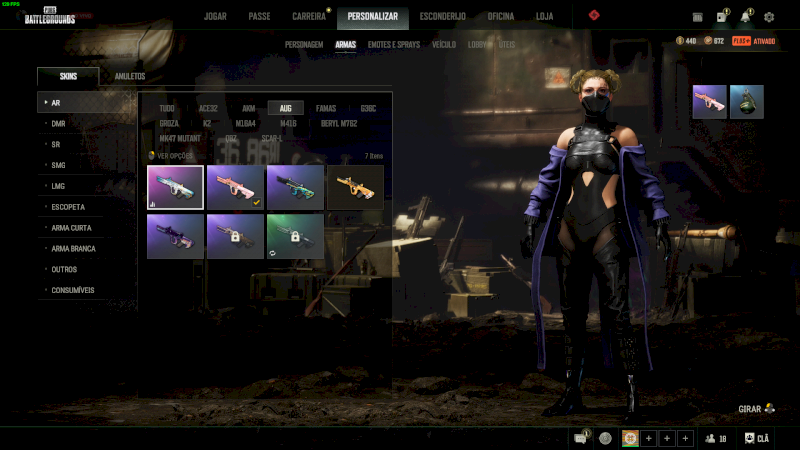Click the player avatar in squad bar
The height and width of the screenshot is (450, 800).
pyautogui.click(x=630, y=438)
